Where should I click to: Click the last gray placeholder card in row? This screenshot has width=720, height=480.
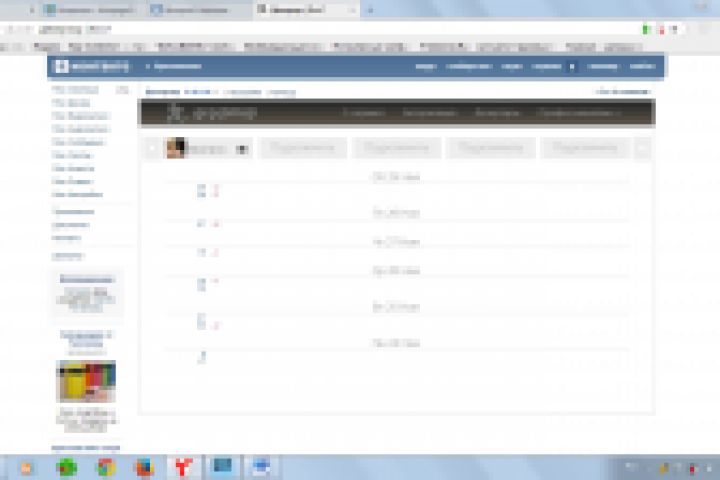[x=585, y=148]
